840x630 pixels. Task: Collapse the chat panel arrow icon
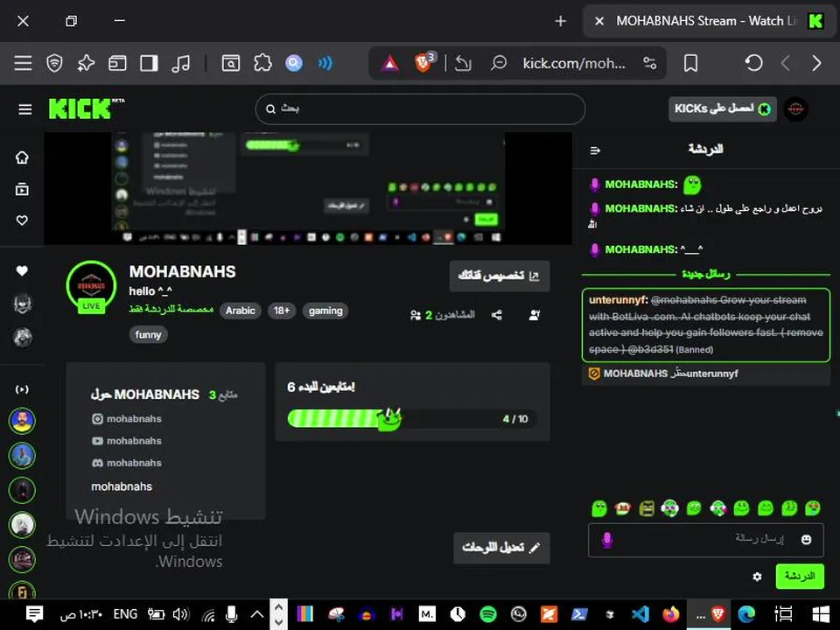click(x=595, y=150)
